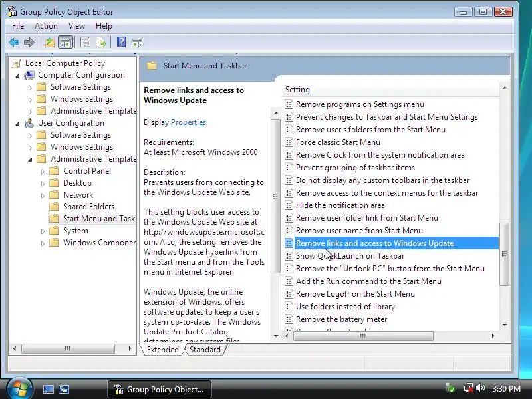Click Shared Folders folder icon

tap(54, 207)
